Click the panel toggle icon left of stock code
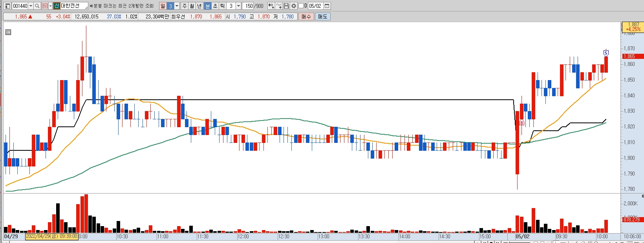The image size is (644, 243). tap(7, 6)
